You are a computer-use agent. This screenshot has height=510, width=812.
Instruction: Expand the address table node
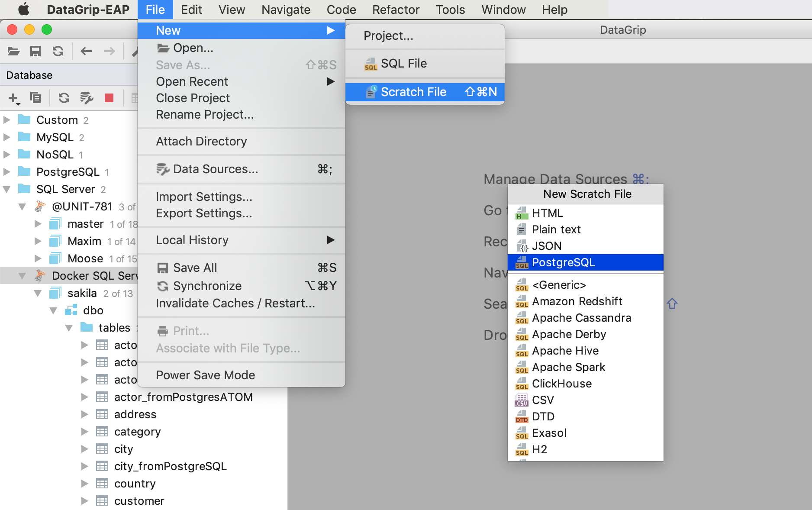(84, 414)
